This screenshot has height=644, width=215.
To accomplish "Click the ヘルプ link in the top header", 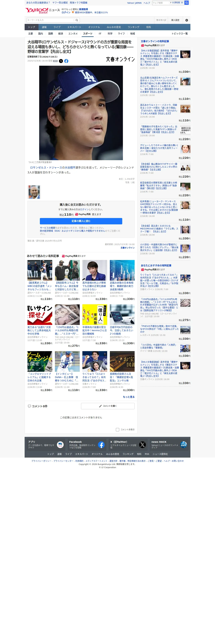I will click(x=147, y=3).
